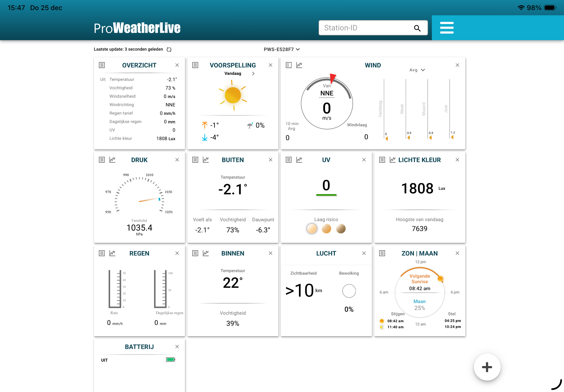The height and width of the screenshot is (392, 564).
Task: Go to next forecast day arrow
Action: [x=253, y=73]
